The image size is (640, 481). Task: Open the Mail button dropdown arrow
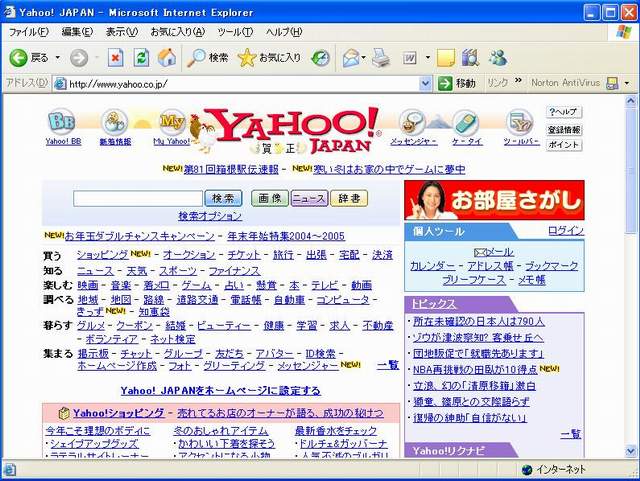tap(363, 58)
